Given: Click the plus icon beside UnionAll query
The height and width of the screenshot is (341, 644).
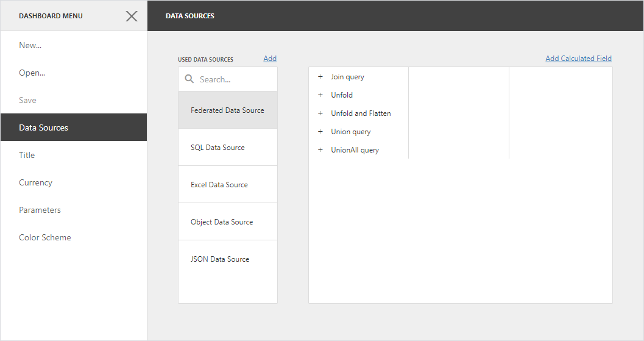Looking at the screenshot, I should click(320, 149).
